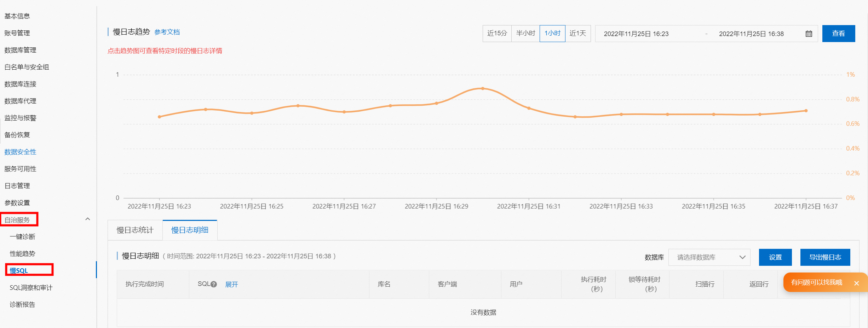This screenshot has height=328, width=868.
Task: Open 参数设置 in the sidebar
Action: point(17,203)
